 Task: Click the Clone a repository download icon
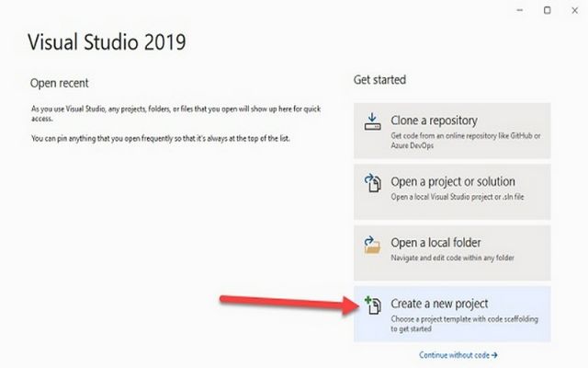(372, 121)
